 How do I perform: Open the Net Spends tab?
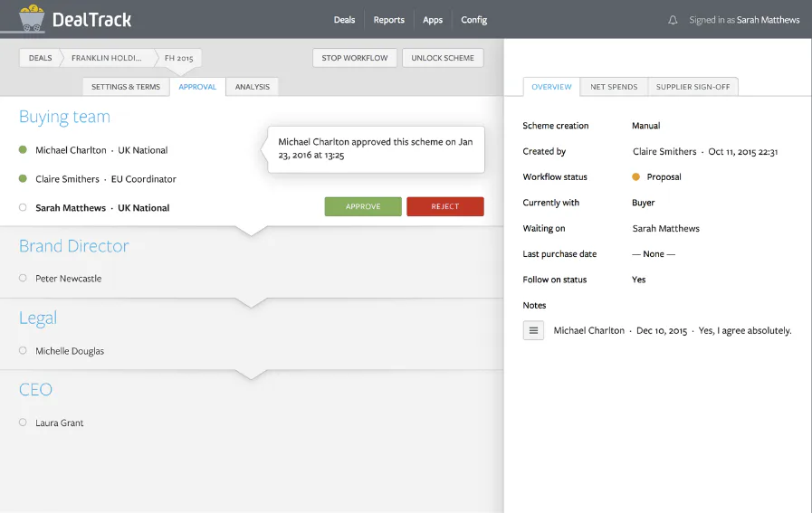tap(614, 87)
